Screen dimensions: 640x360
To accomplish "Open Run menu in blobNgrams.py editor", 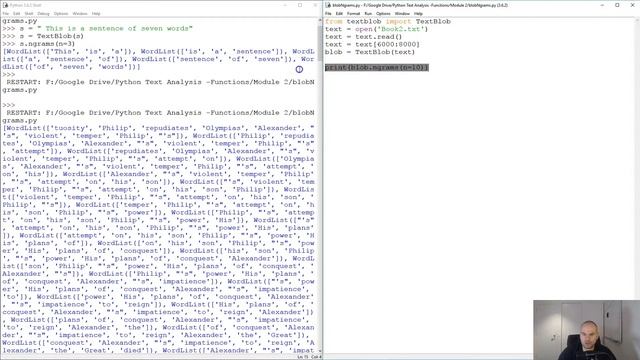I will click(x=368, y=13).
